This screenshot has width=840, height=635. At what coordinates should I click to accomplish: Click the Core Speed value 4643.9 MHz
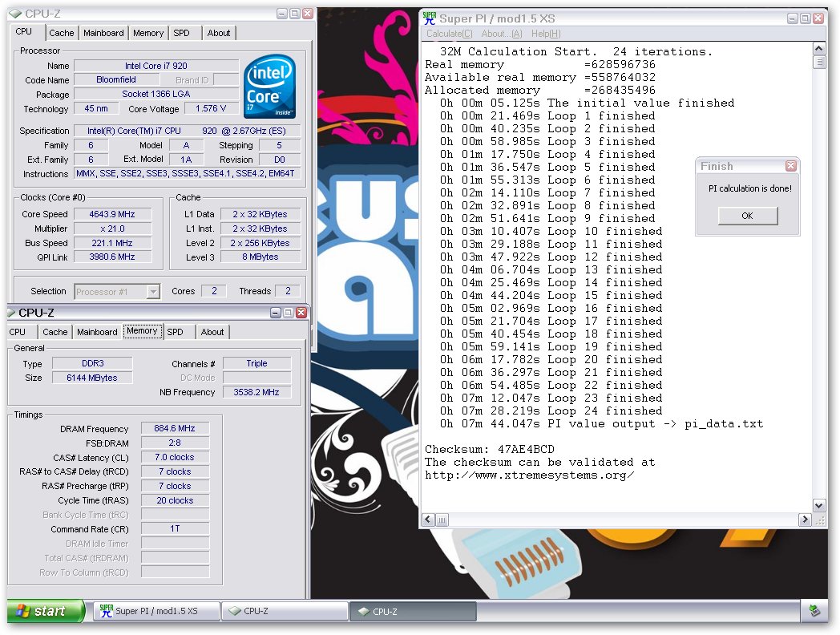(x=112, y=214)
